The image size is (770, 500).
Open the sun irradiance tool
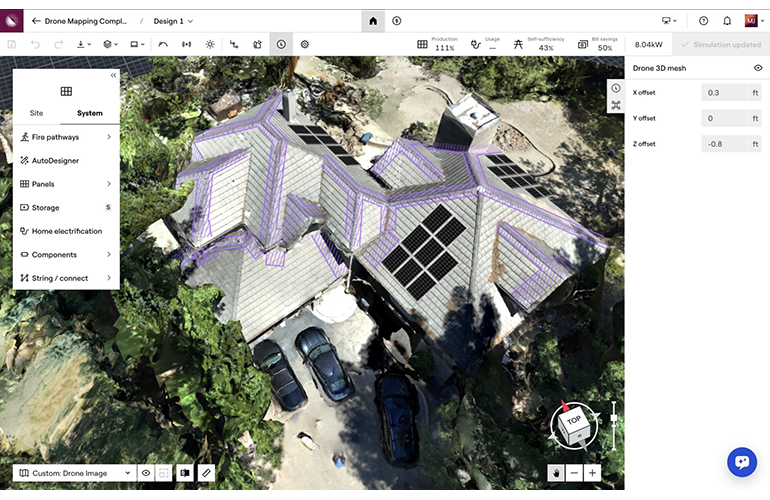point(210,44)
